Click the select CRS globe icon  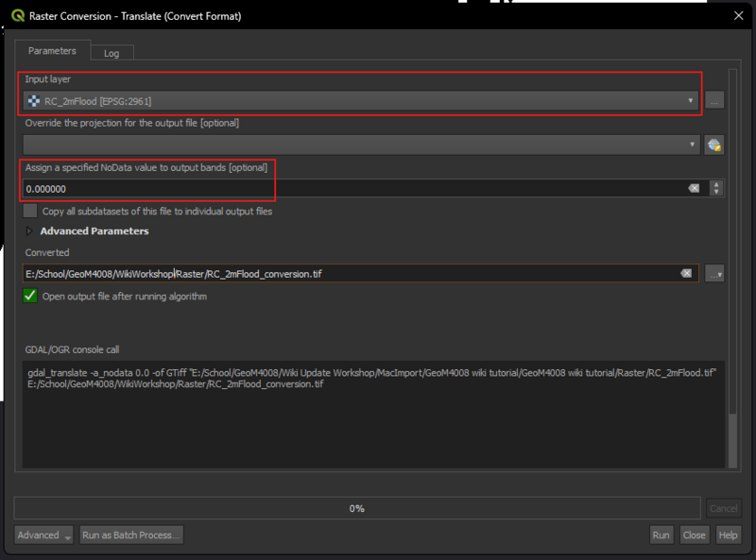point(713,144)
